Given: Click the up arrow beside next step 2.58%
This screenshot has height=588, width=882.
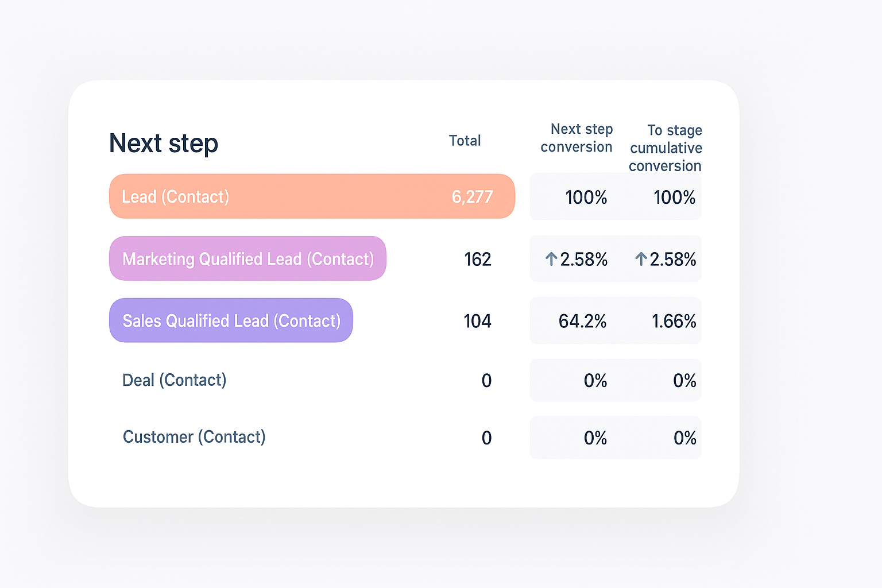Looking at the screenshot, I should (x=551, y=260).
